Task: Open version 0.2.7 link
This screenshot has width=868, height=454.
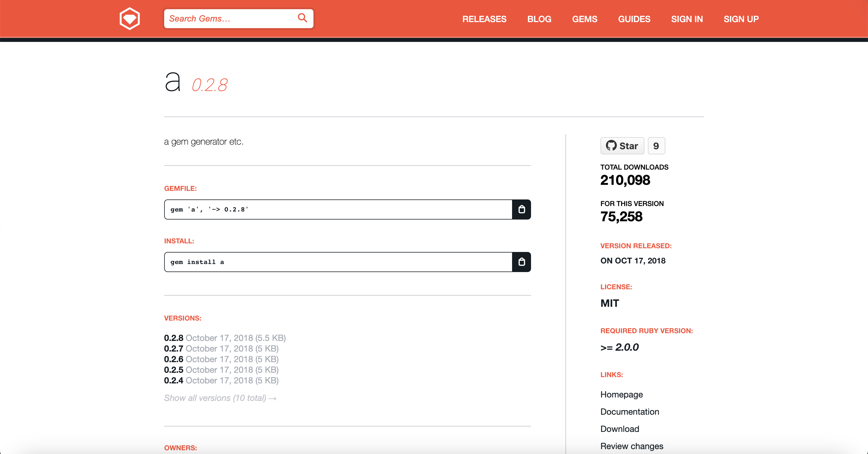Action: (x=174, y=349)
